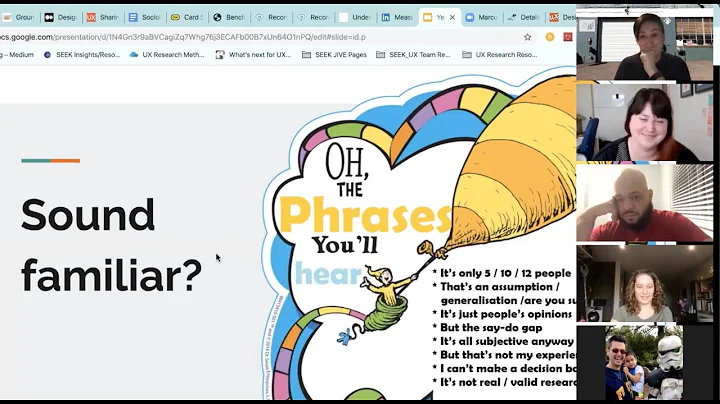Click the 'Sound familiar?' slide heading
Viewport: 720px width, 404px height.
[x=111, y=245]
